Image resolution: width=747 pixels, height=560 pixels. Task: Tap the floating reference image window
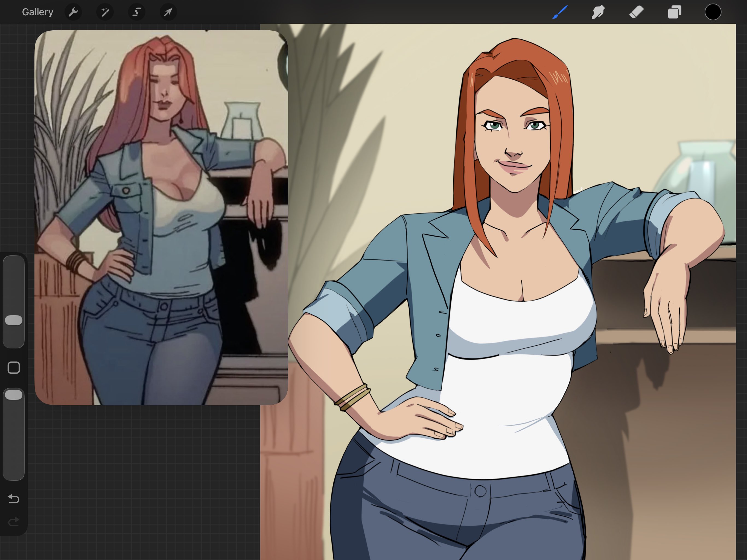click(x=161, y=217)
